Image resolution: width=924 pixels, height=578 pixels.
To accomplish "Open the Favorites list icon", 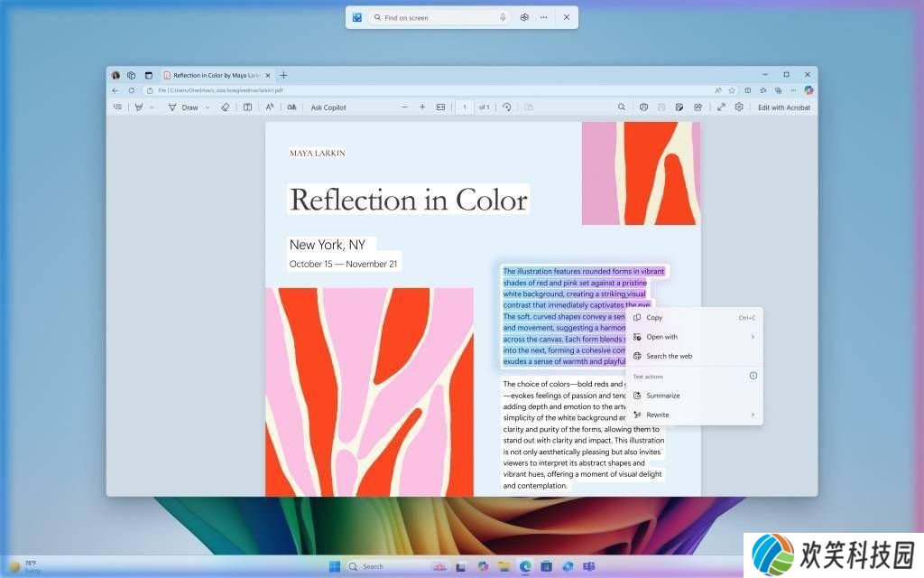I will tap(763, 90).
